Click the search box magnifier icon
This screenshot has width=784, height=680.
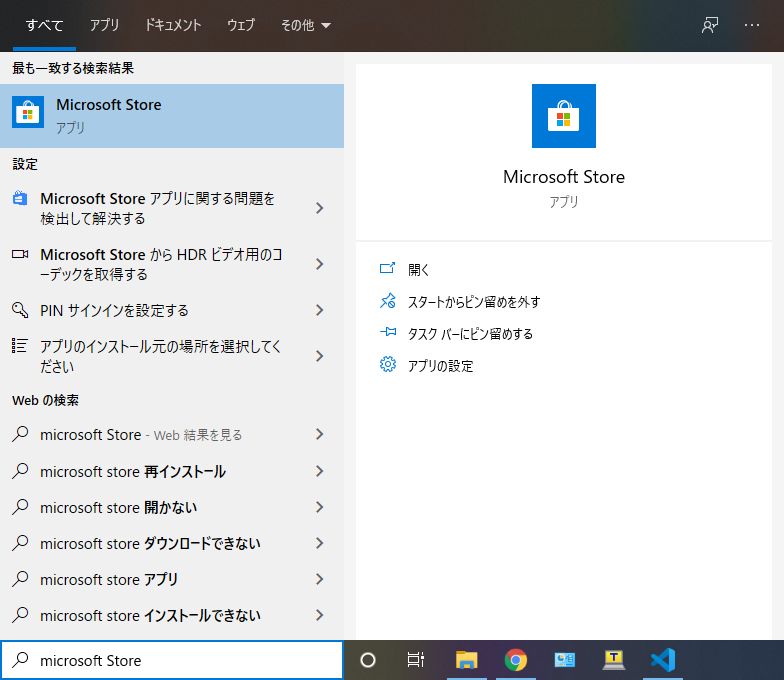pos(20,660)
